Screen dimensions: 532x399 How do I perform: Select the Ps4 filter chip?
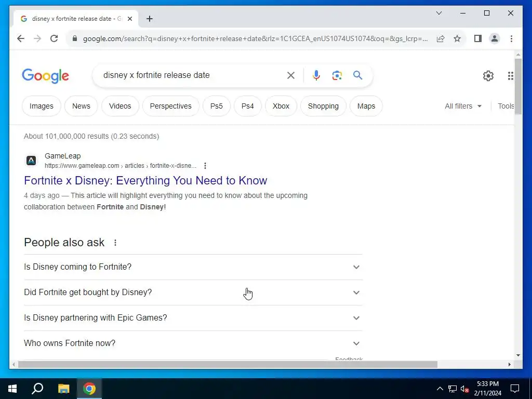248,106
